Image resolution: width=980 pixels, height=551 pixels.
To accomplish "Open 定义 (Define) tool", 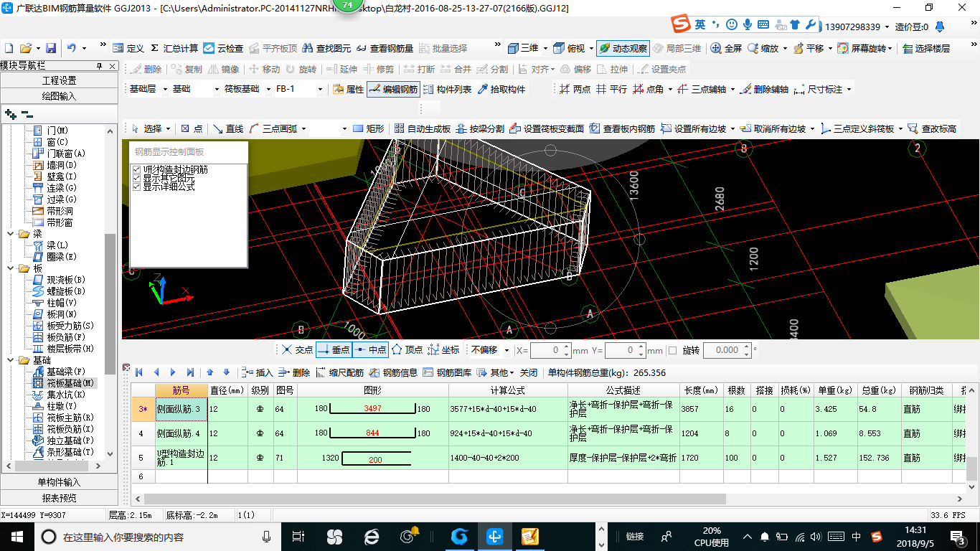I will (129, 48).
